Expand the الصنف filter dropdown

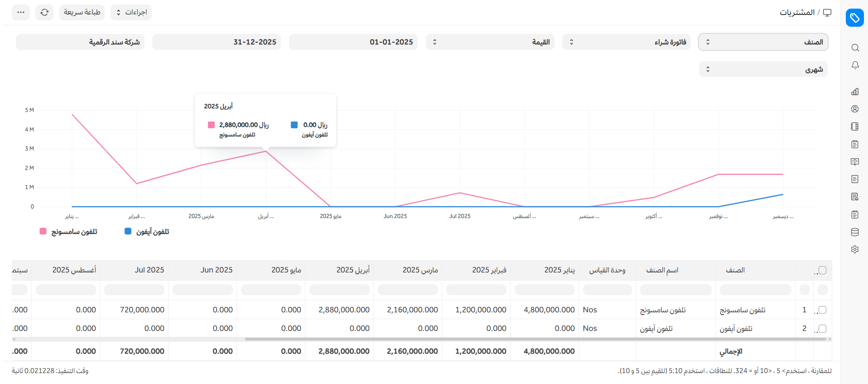click(763, 42)
